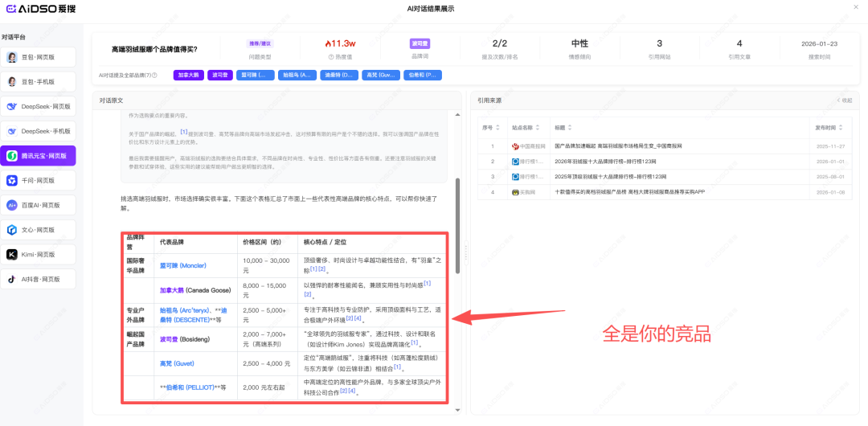868x426 pixels.
Task: Click the 文心 platform icon
Action: point(12,230)
